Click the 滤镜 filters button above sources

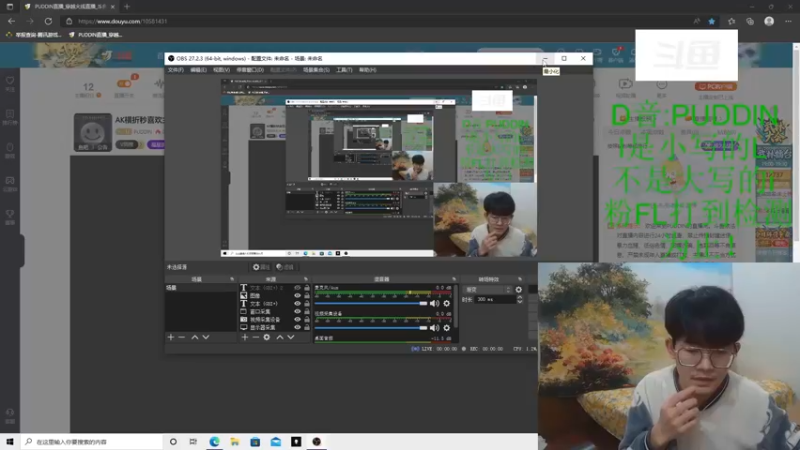click(285, 267)
